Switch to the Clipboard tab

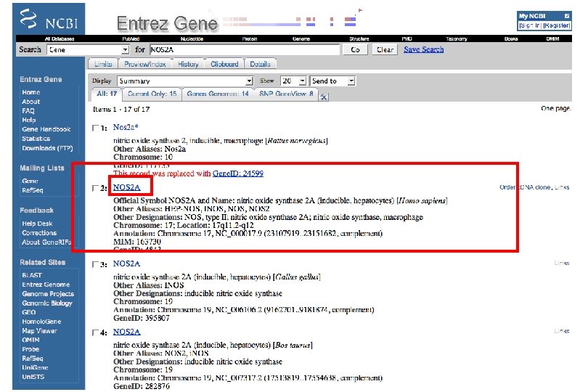point(224,64)
